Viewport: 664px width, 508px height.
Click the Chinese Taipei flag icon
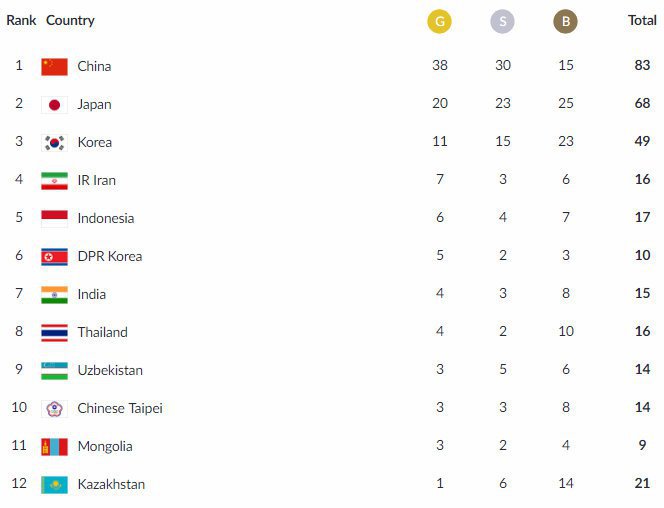54,409
